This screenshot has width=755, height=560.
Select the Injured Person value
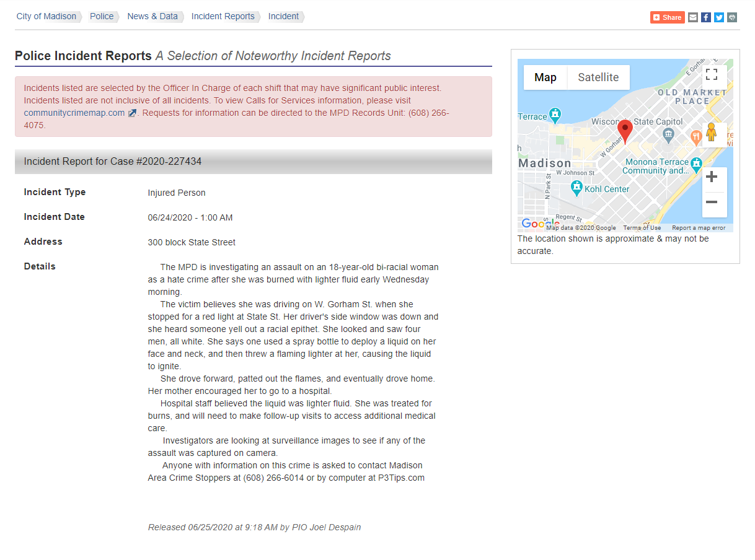pyautogui.click(x=177, y=193)
